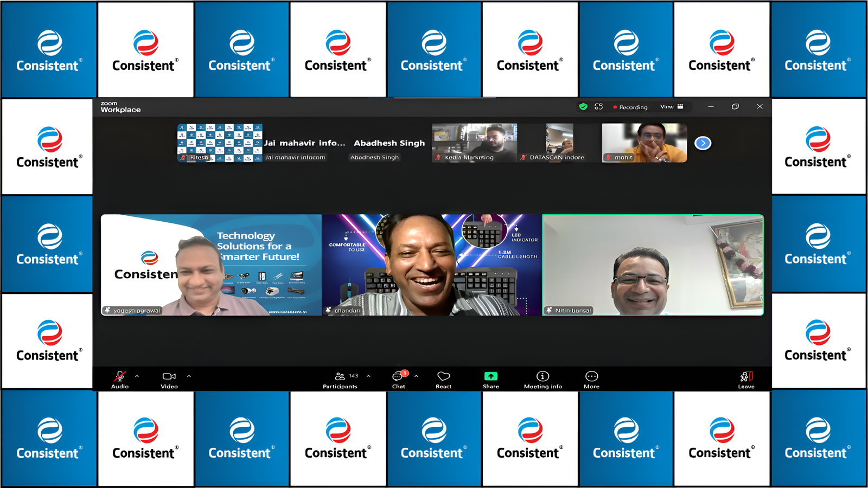This screenshot has height=488, width=868.
Task: Select mohit's video thumbnail
Action: pos(644,142)
